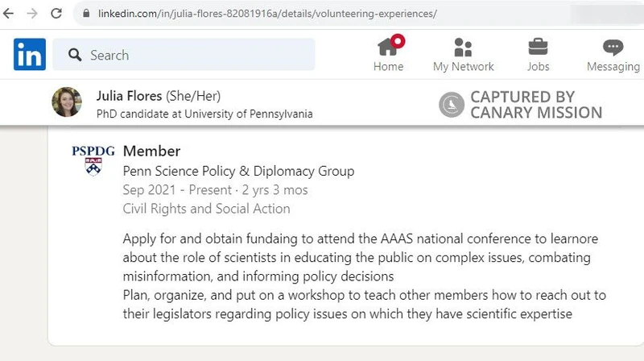Click the PhD candidate headline text

(x=204, y=114)
